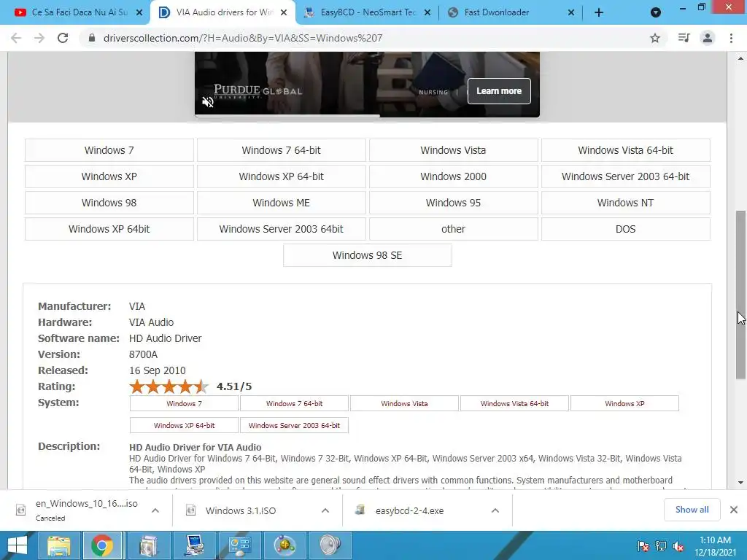The image size is (747, 560).
Task: Select the Windows ME filter
Action: coord(281,203)
